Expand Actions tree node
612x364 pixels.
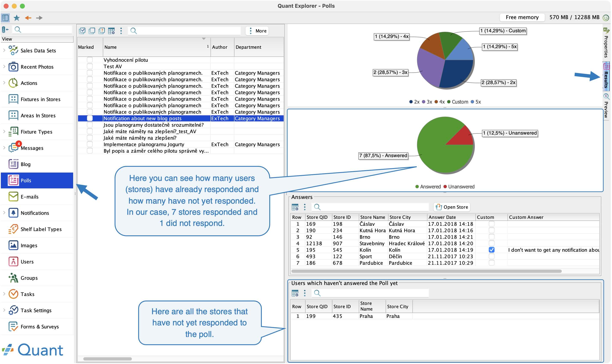(x=4, y=83)
